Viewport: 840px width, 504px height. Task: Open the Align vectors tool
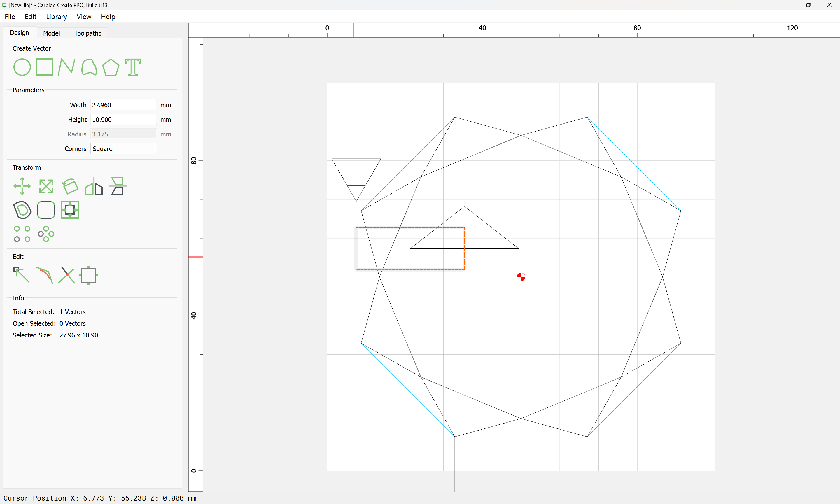click(x=118, y=186)
